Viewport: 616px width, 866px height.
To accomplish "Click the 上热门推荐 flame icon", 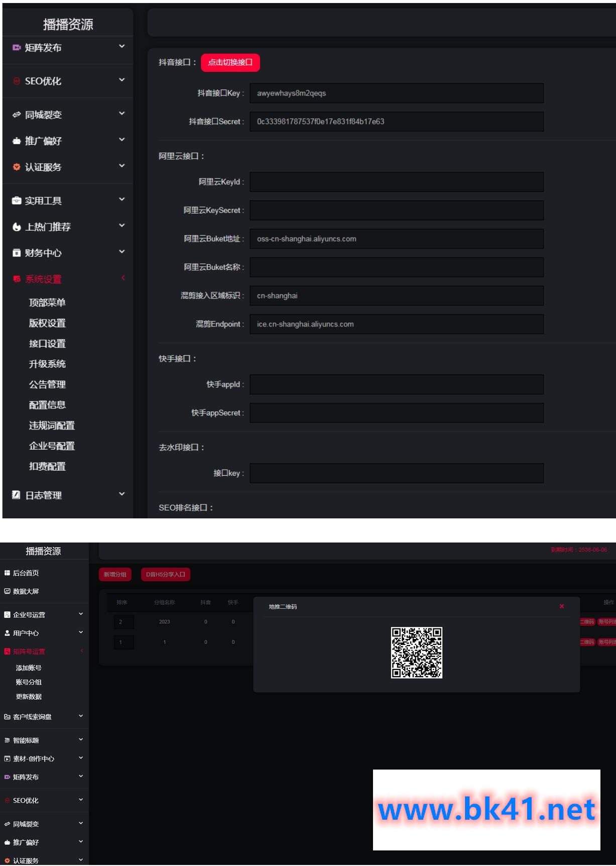I will click(x=17, y=227).
